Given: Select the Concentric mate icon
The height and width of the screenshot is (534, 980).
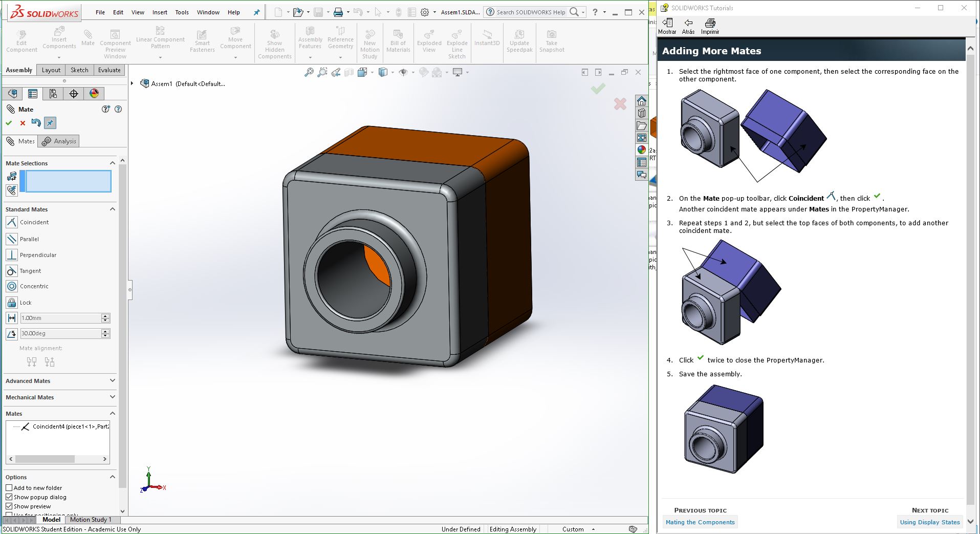Looking at the screenshot, I should point(12,286).
